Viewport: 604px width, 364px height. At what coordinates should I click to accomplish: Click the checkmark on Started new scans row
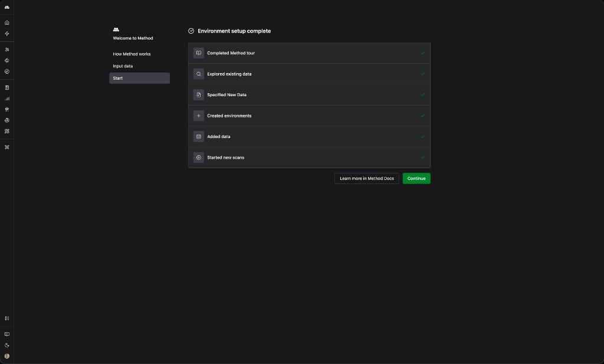(x=422, y=157)
